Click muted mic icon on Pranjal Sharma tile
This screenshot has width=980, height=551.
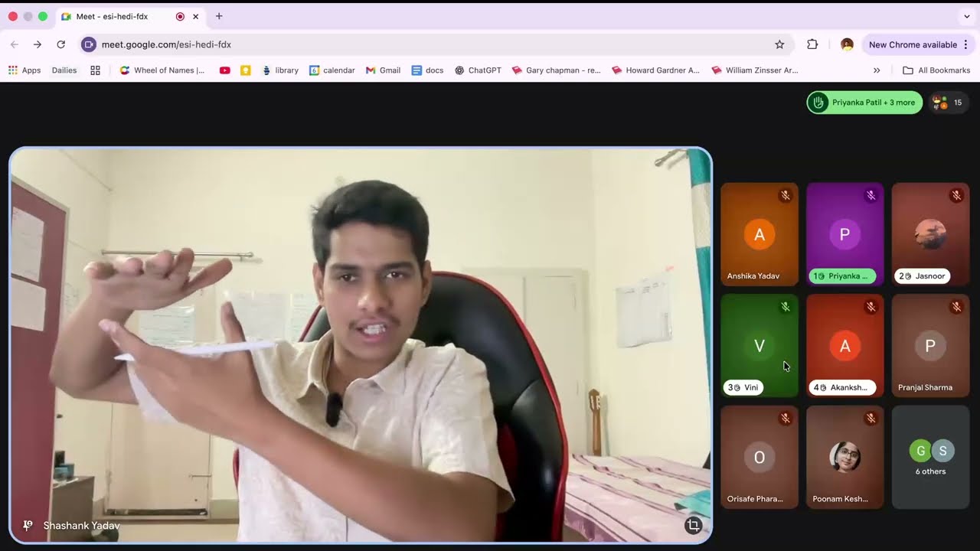[956, 307]
